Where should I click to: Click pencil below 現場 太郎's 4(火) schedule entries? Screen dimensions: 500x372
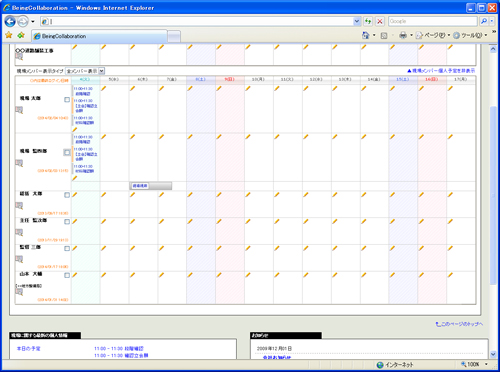tap(75, 129)
